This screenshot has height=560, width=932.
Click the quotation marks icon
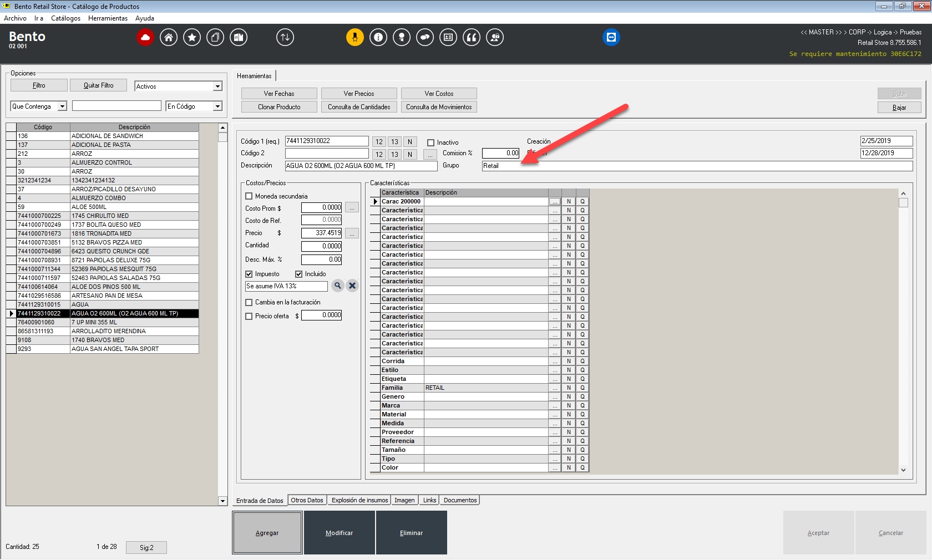[x=472, y=37]
